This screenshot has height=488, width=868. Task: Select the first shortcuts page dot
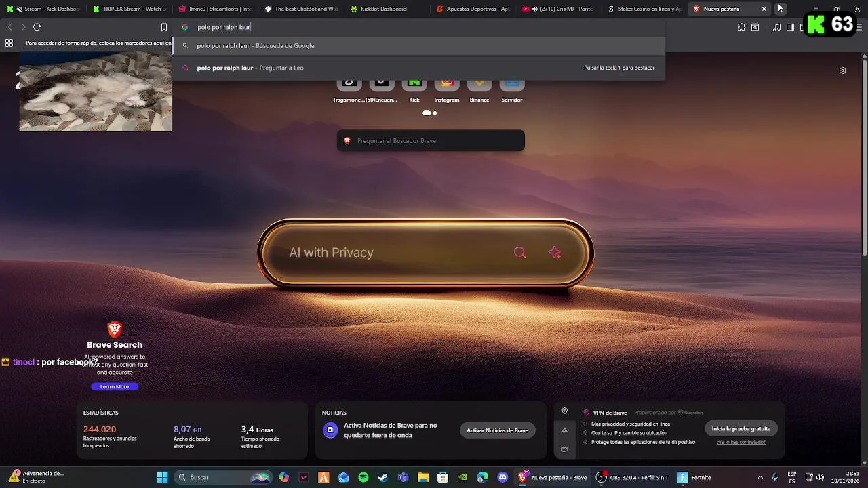click(427, 113)
